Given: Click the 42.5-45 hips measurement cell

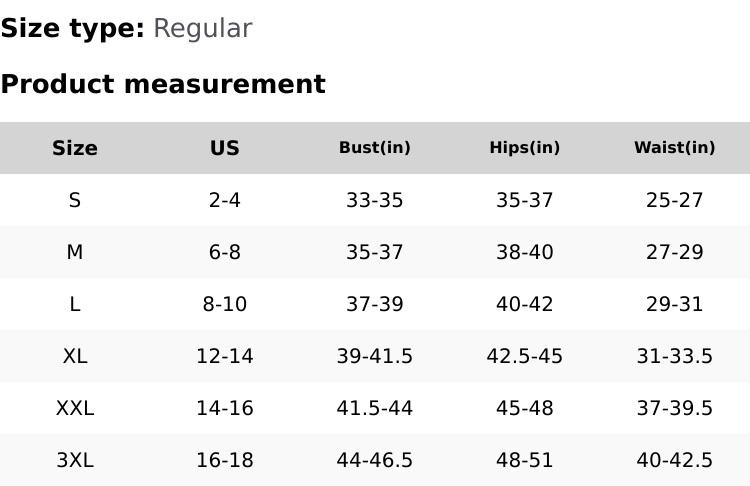Looking at the screenshot, I should click(525, 356).
